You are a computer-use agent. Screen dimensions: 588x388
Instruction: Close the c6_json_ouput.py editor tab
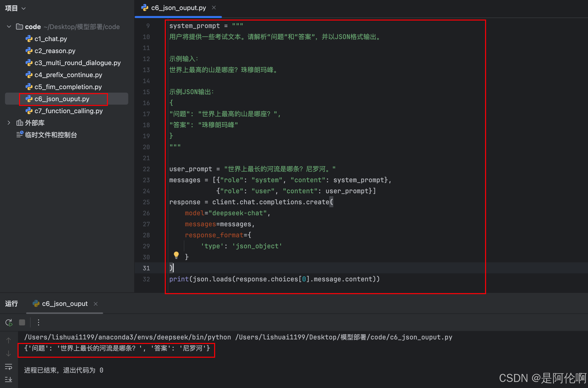214,8
